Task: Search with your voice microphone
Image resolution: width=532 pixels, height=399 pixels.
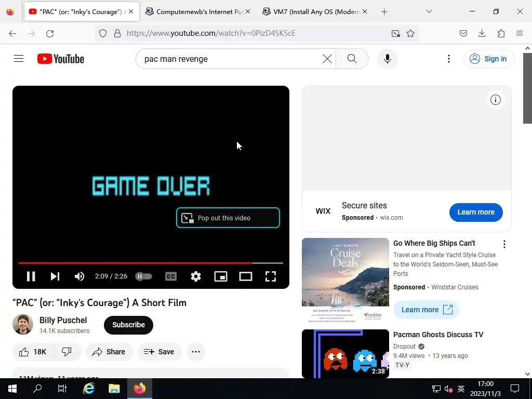Action: (388, 59)
